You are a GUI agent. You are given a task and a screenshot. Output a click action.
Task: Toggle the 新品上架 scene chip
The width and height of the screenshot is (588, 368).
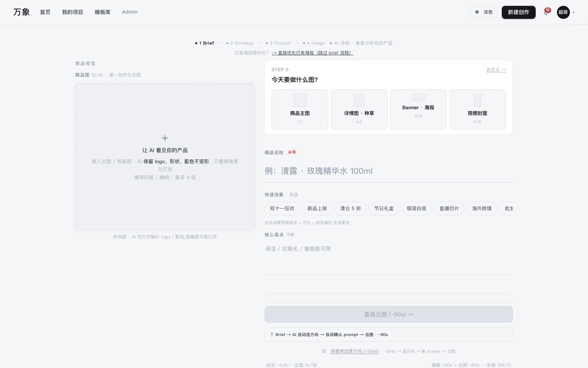(x=317, y=209)
